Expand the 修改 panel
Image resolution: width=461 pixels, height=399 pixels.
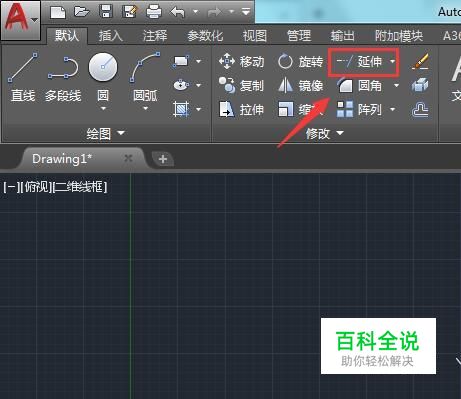pos(325,133)
